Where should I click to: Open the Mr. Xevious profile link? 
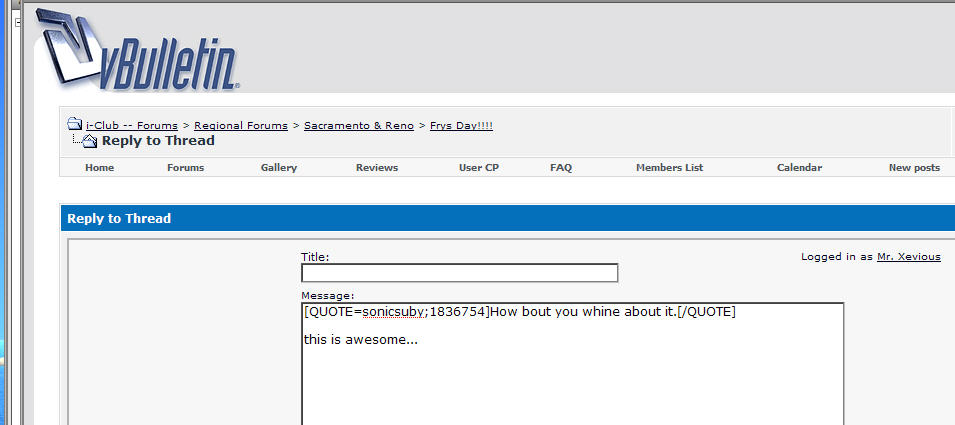908,257
